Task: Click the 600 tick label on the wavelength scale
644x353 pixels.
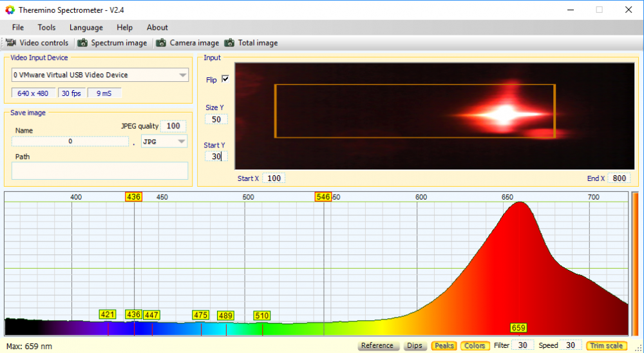Action: coord(421,197)
